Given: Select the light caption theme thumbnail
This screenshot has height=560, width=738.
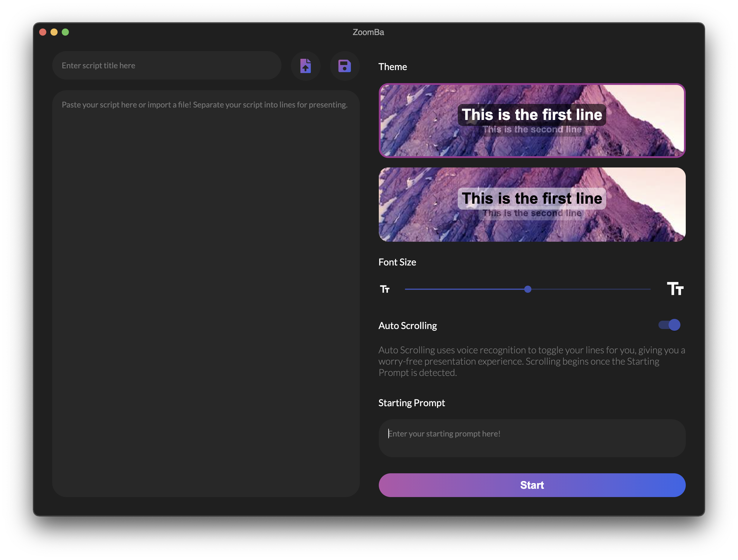Looking at the screenshot, I should pyautogui.click(x=532, y=205).
